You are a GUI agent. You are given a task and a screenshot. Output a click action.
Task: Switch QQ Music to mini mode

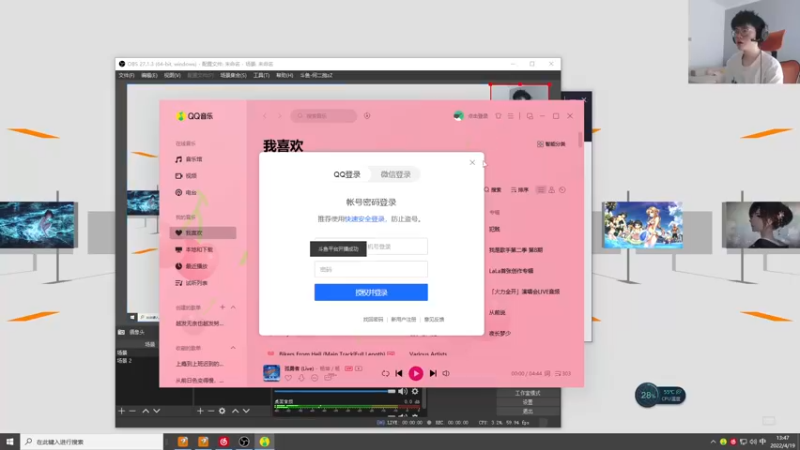pyautogui.click(x=530, y=116)
